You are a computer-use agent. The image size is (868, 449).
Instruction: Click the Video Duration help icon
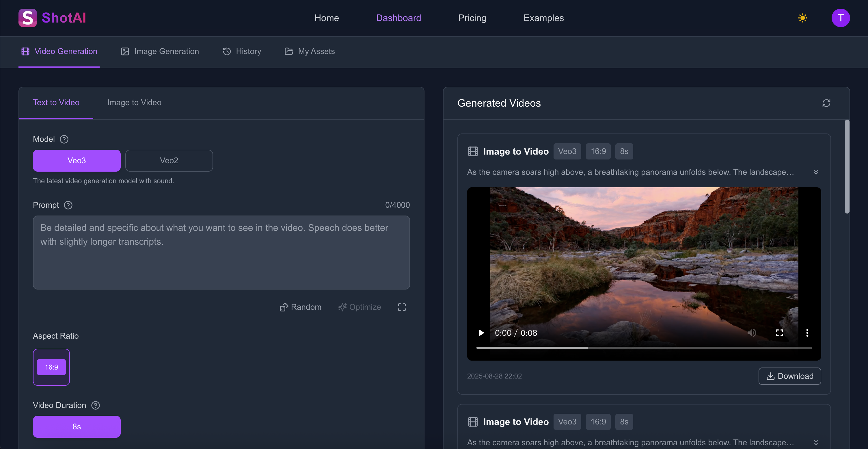[96, 405]
